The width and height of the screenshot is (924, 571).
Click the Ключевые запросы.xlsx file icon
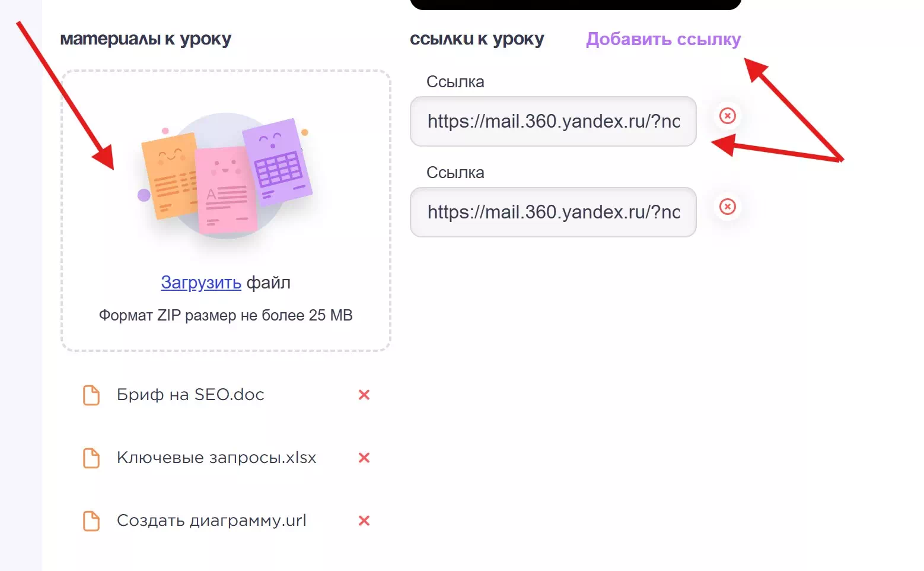click(x=91, y=458)
